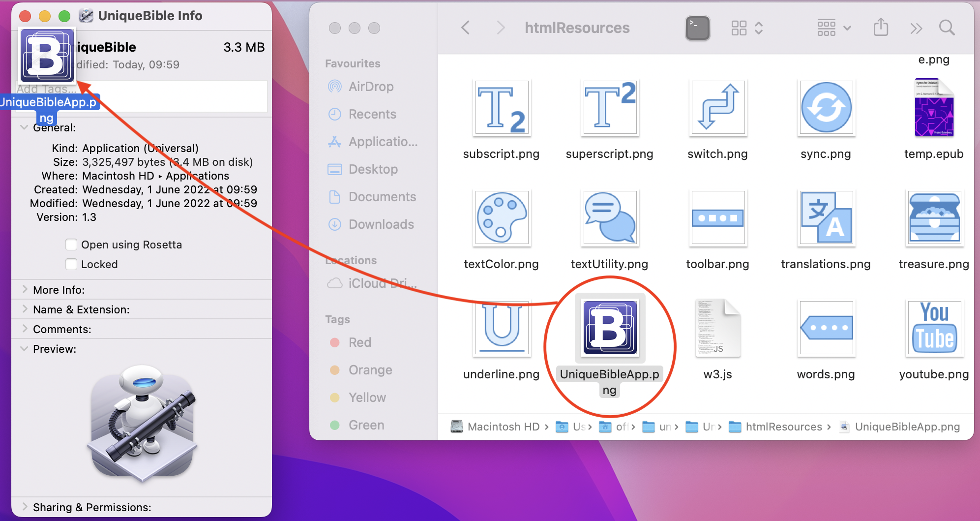Viewport: 980px width, 521px height.
Task: Select the treasure.png chest icon
Action: click(934, 218)
